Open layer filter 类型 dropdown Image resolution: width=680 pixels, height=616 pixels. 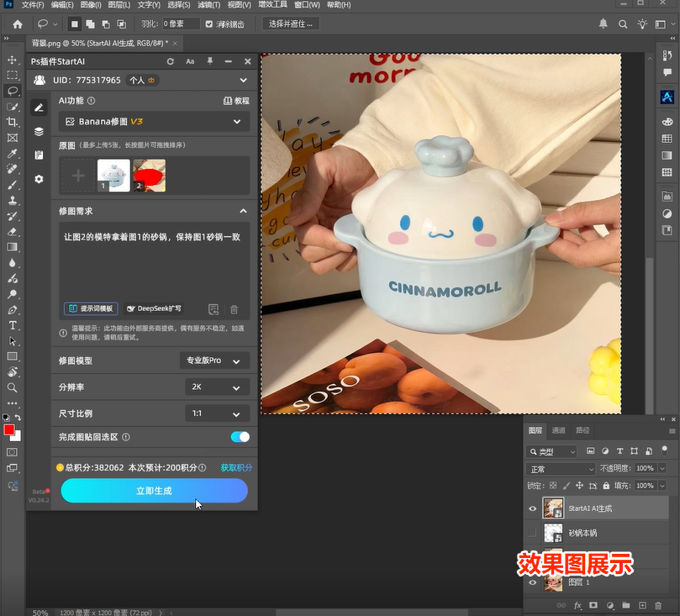coord(551,451)
